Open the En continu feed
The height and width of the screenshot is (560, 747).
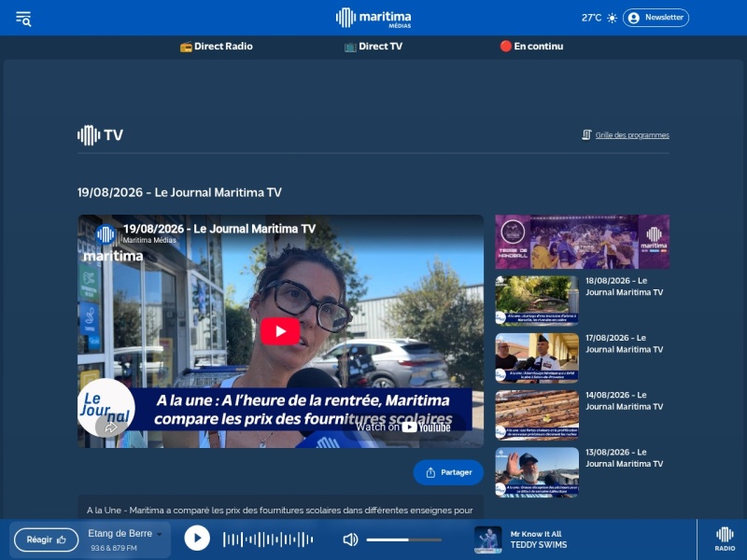[x=531, y=46]
